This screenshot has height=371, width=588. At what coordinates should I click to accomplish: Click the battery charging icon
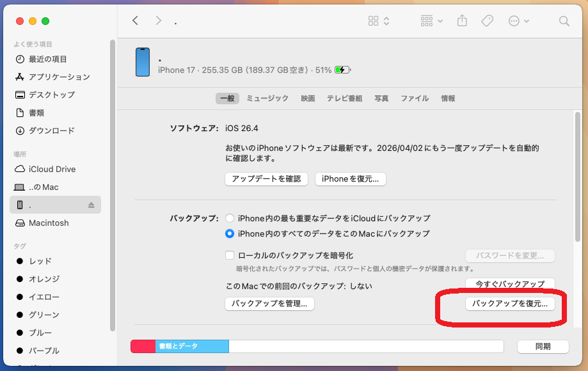coord(342,70)
